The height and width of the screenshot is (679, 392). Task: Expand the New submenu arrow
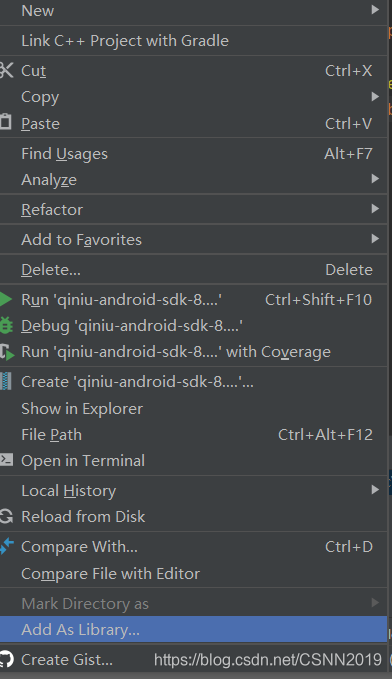click(x=375, y=10)
